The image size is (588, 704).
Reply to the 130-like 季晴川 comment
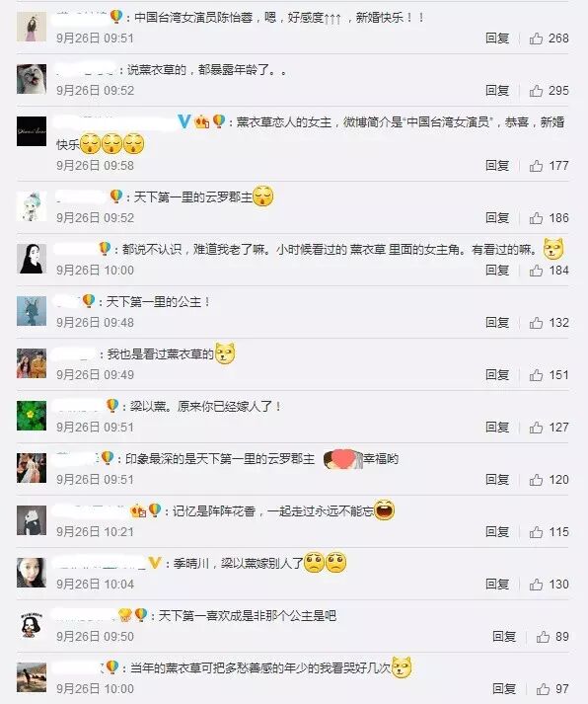pos(497,585)
